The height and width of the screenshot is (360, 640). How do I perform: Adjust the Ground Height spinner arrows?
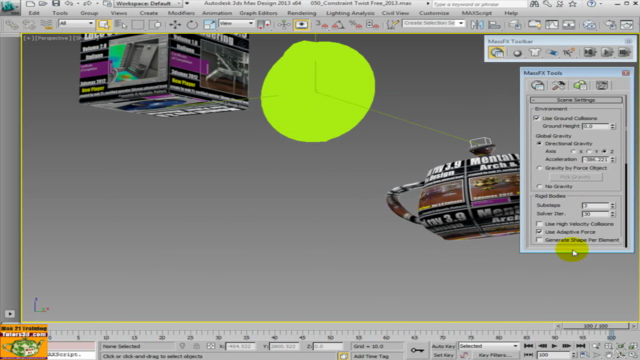click(613, 127)
